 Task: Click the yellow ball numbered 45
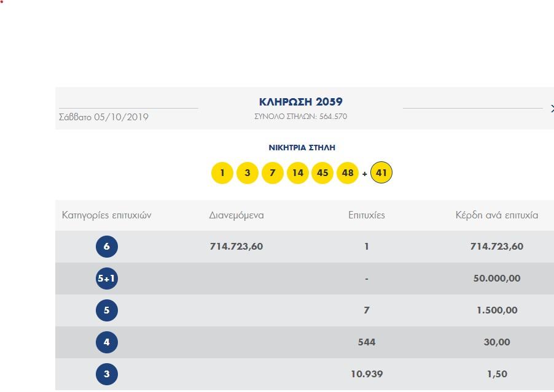click(323, 173)
